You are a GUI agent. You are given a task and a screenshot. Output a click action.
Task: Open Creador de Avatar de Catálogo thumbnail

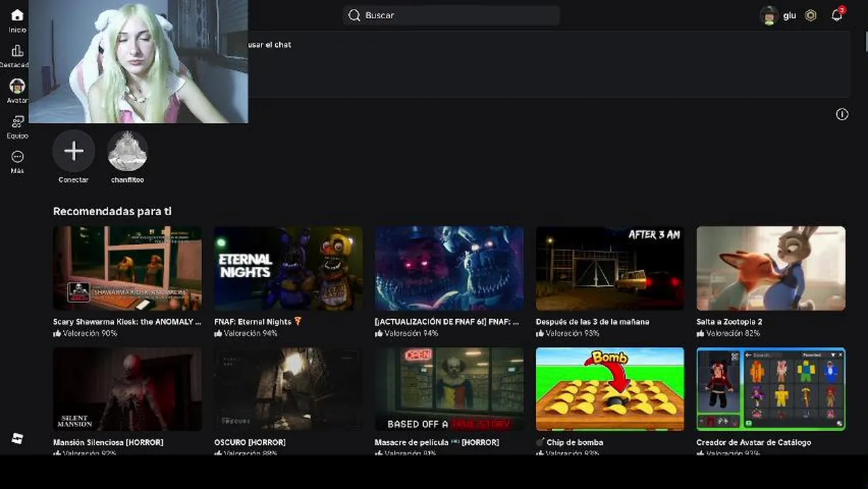coord(771,389)
